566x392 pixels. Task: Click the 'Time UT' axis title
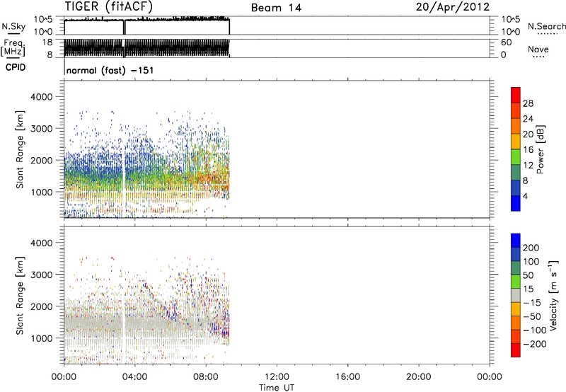(x=277, y=388)
